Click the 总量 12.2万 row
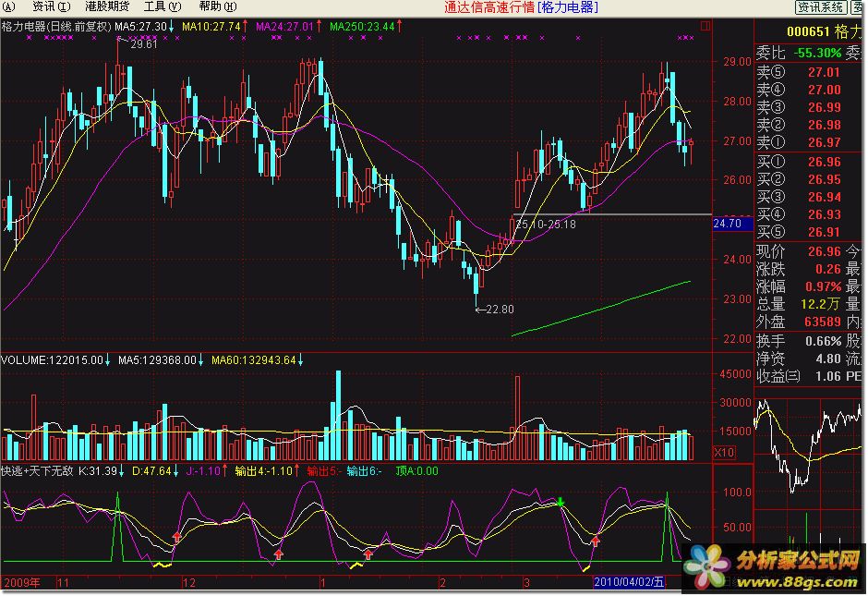 coord(798,304)
